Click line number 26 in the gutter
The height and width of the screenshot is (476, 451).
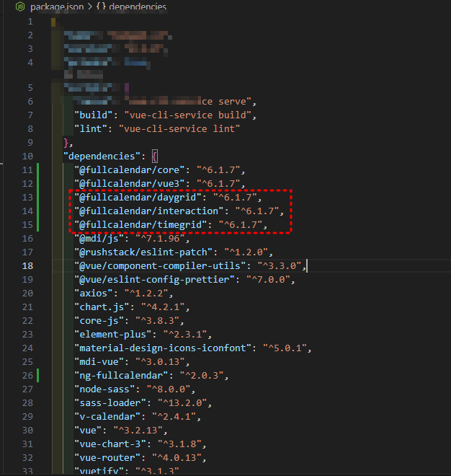27,376
